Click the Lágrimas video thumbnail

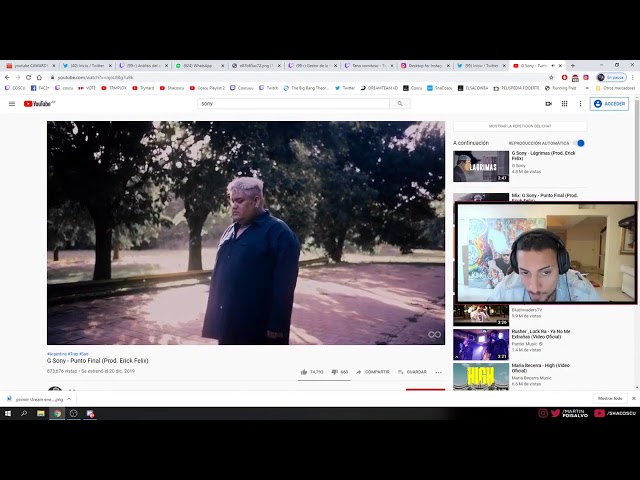pos(481,166)
